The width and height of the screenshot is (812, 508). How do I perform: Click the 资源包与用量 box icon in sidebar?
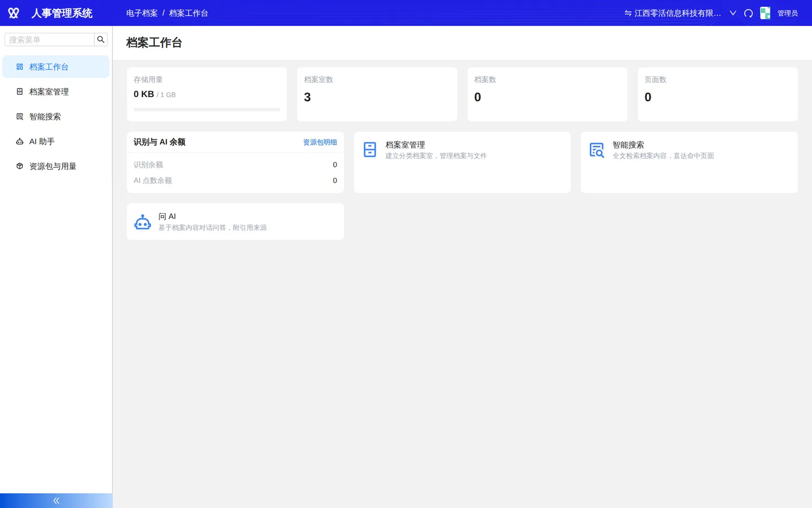(20, 166)
